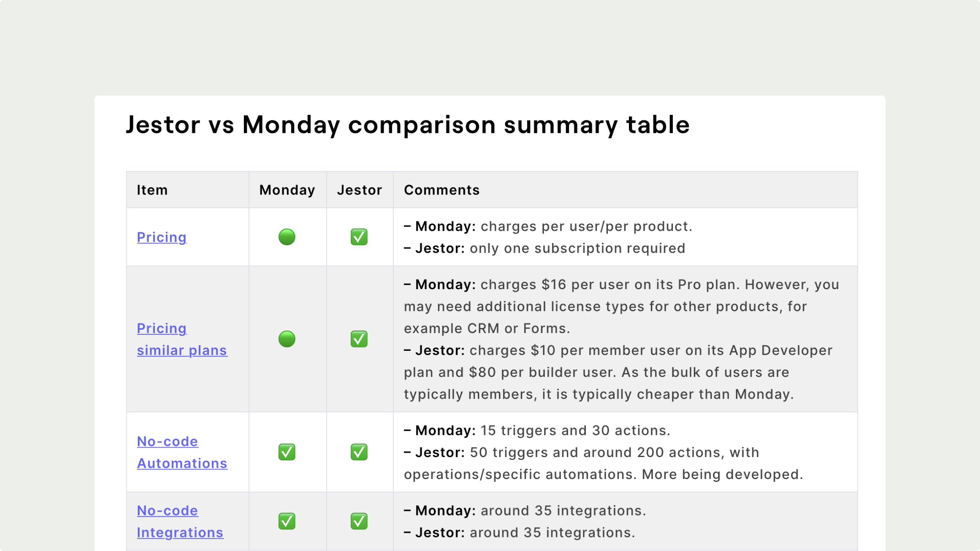980x551 pixels.
Task: Select the Jestor column header
Action: [359, 190]
